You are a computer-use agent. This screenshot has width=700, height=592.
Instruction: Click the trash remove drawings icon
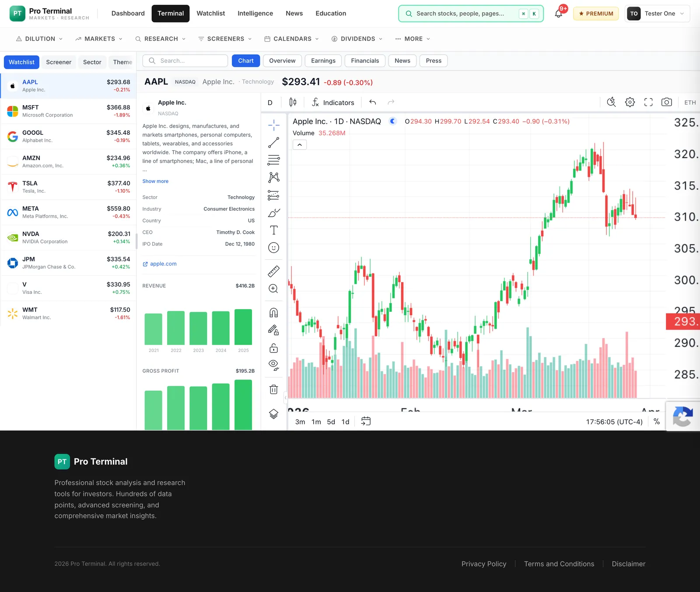(274, 389)
